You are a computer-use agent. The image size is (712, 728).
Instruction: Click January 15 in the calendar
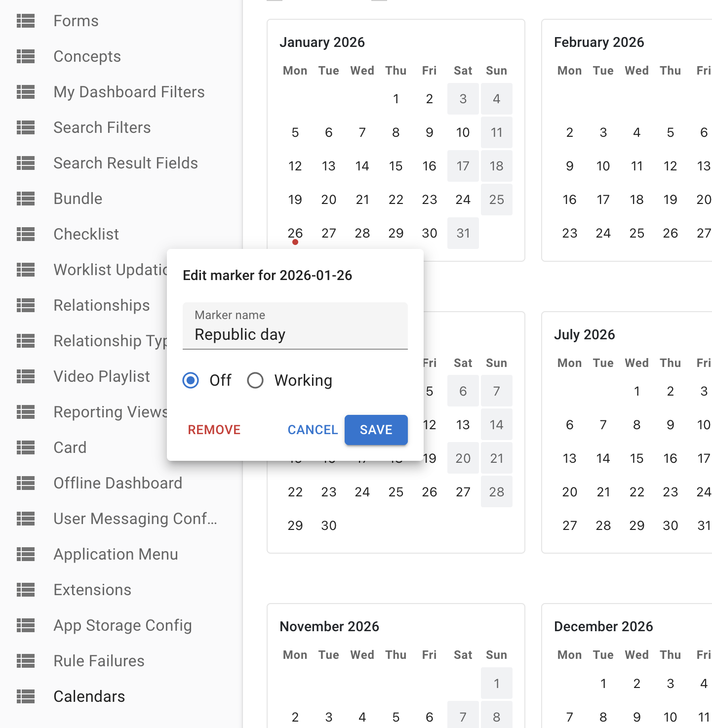pyautogui.click(x=396, y=166)
